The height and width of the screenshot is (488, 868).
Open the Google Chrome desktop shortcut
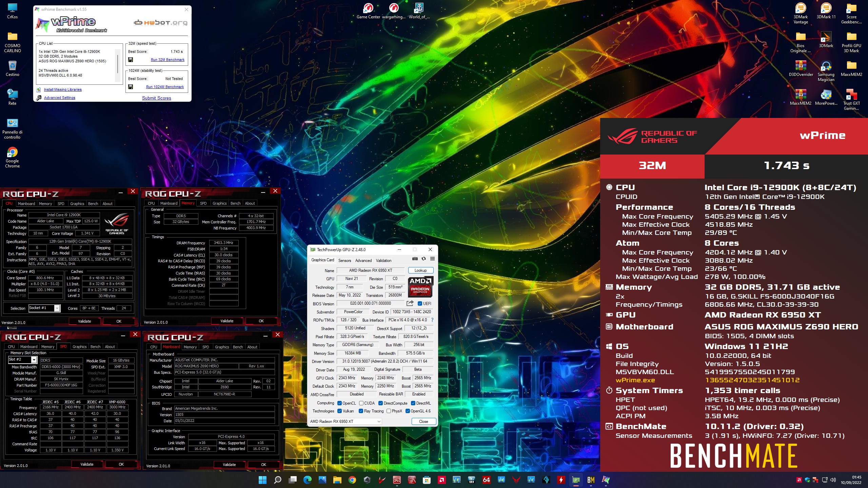13,158
